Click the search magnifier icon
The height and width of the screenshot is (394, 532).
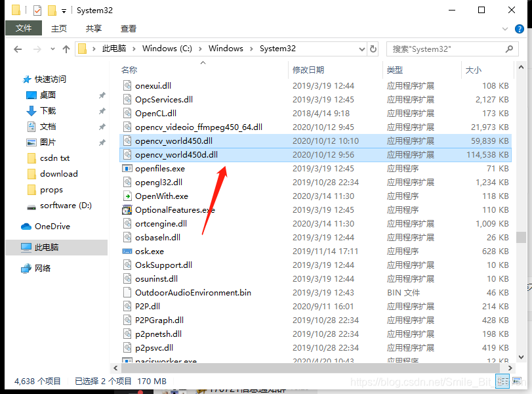(509, 49)
